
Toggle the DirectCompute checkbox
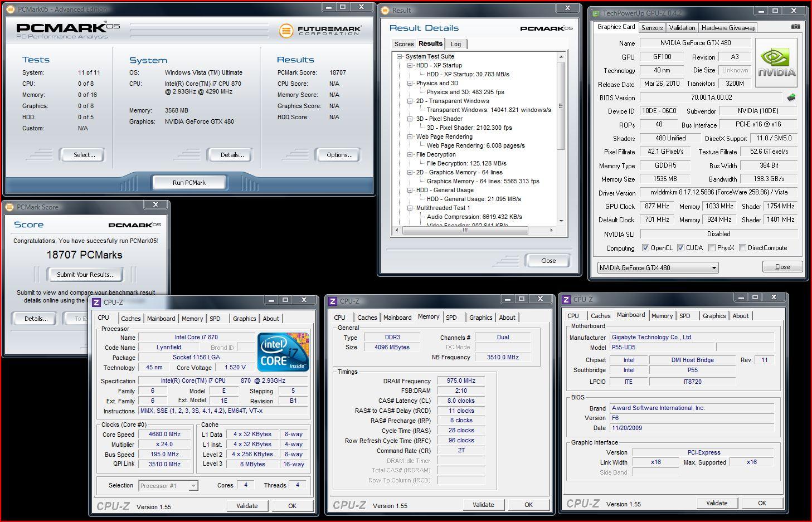coord(742,248)
